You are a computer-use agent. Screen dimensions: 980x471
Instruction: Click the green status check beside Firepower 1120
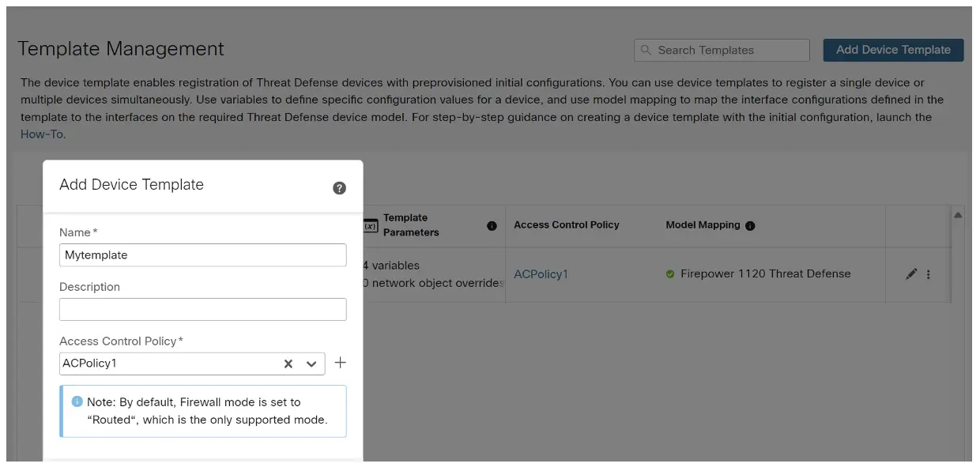(x=670, y=273)
